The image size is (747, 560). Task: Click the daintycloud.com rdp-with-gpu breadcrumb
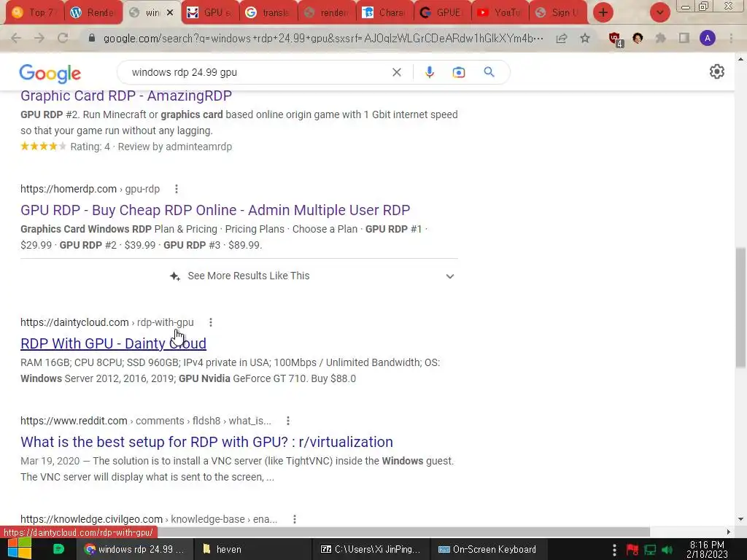tap(107, 322)
